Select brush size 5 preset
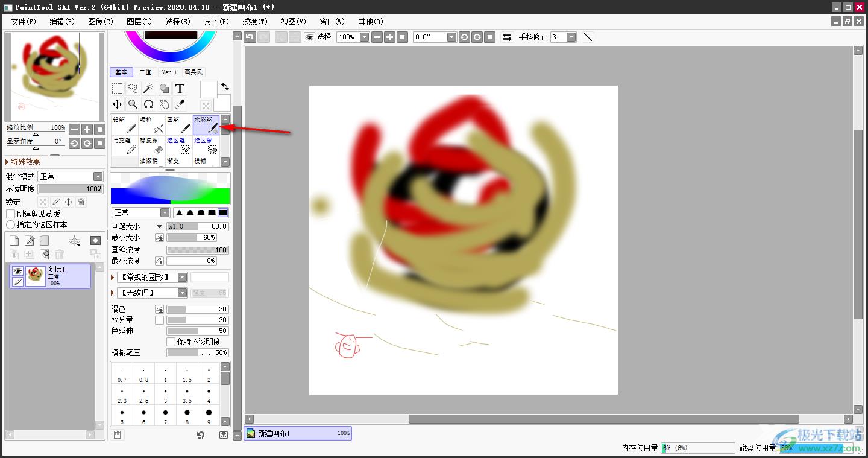The width and height of the screenshot is (868, 458). pyautogui.click(x=122, y=416)
